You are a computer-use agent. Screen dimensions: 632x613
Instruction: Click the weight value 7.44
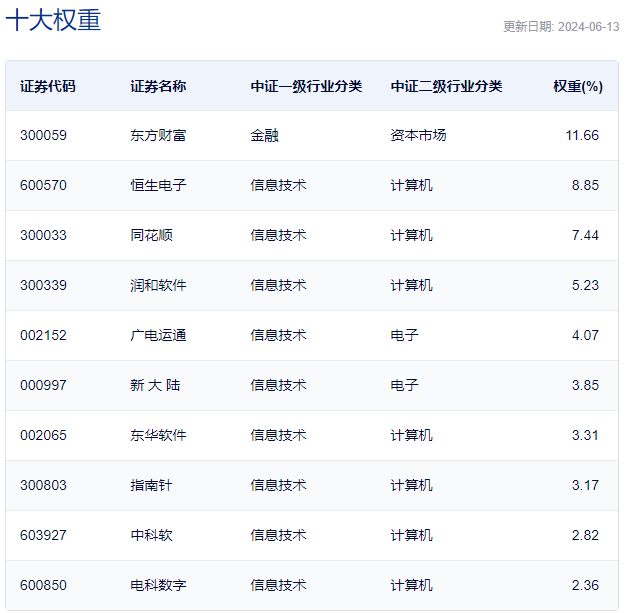point(585,235)
